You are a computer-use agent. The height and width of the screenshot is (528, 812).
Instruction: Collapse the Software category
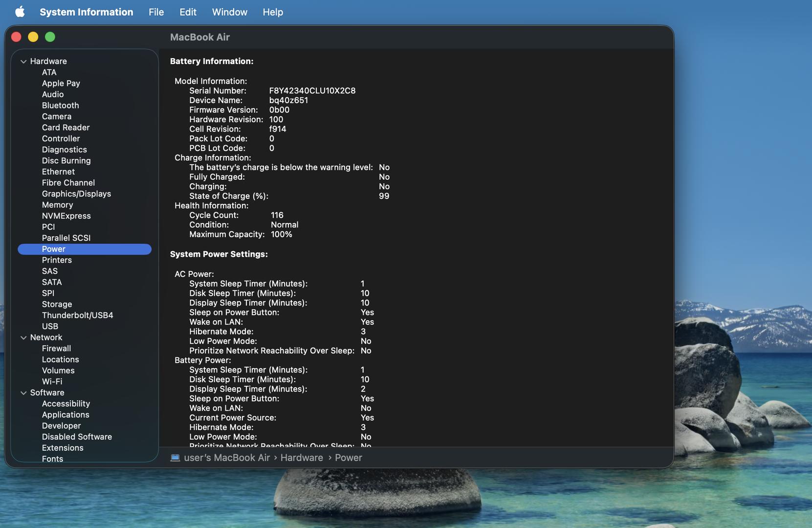click(x=23, y=393)
